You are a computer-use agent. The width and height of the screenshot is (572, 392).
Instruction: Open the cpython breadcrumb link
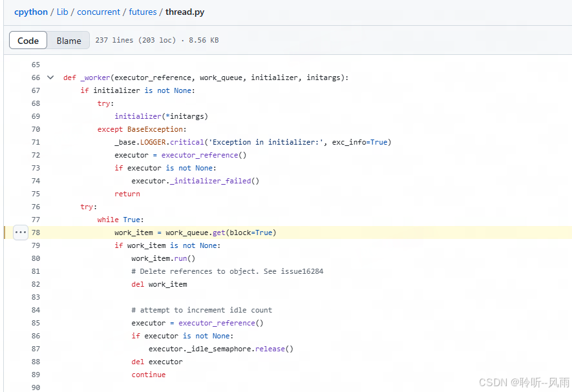pos(31,12)
